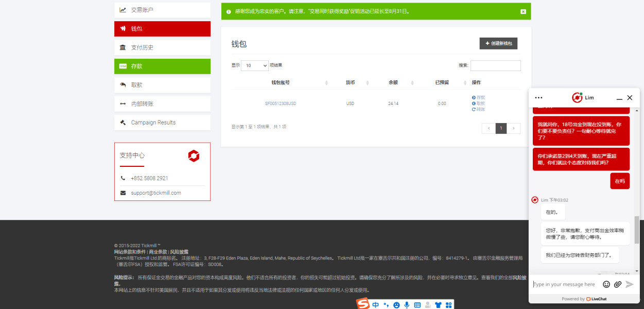Screen dimensions: 644x309
Task: Click the phone icon in support center
Action: (123, 178)
